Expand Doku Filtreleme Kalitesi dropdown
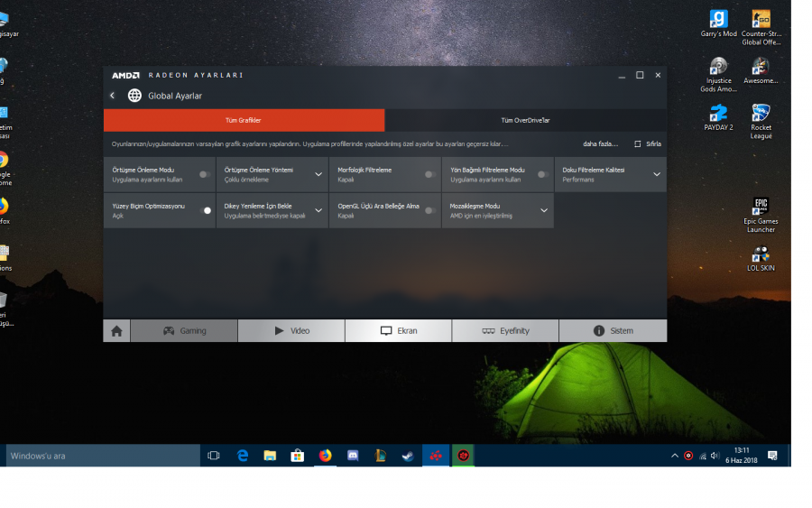This screenshot has height=508, width=812. click(657, 174)
